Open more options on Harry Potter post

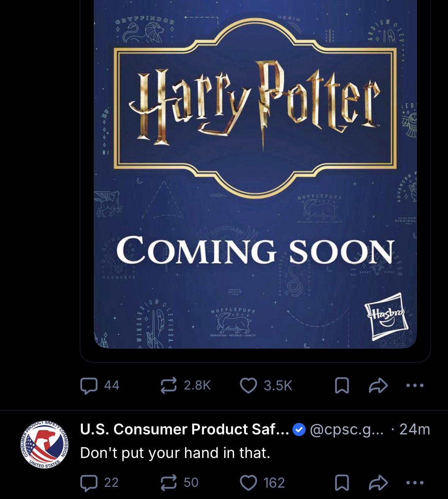pos(414,385)
